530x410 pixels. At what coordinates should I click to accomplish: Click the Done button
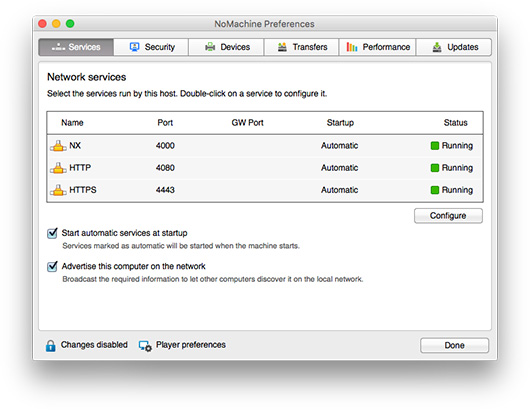tap(454, 345)
